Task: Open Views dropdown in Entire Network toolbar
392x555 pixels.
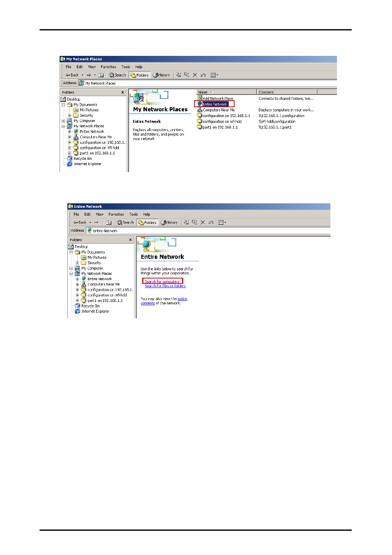Action: point(222,223)
